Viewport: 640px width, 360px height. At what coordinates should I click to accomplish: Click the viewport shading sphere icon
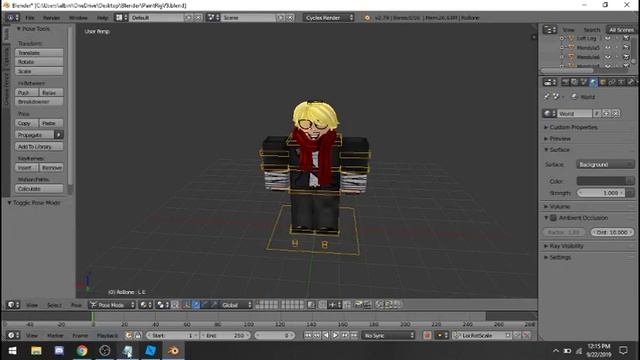[145, 305]
